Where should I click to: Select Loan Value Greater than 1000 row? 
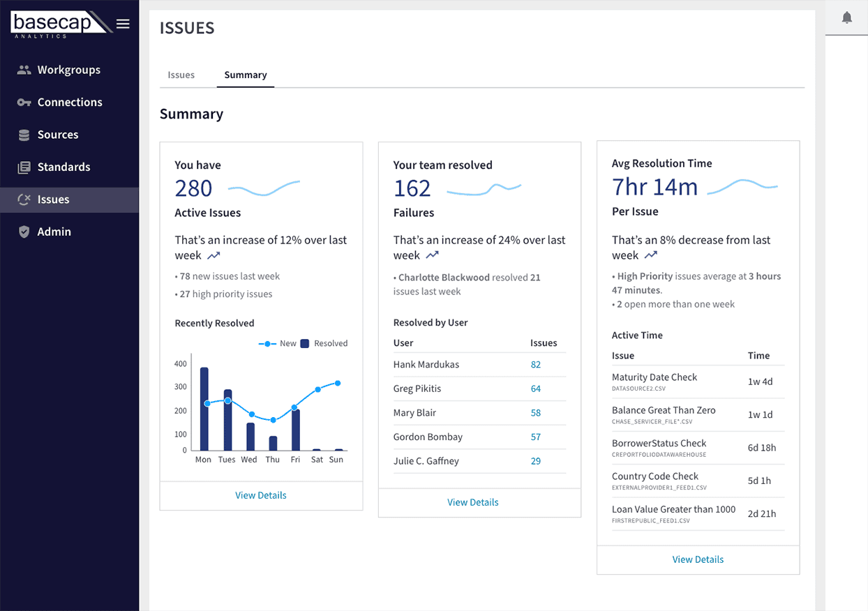(698, 514)
